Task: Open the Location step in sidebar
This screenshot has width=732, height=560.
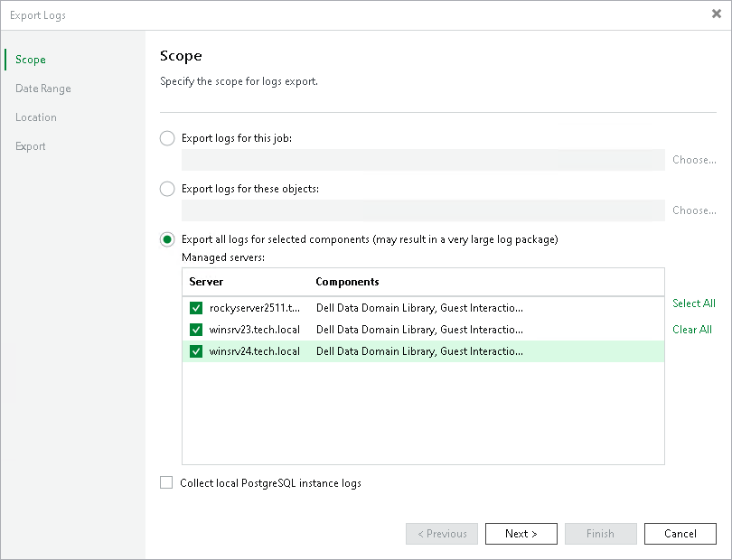Action: pyautogui.click(x=36, y=117)
